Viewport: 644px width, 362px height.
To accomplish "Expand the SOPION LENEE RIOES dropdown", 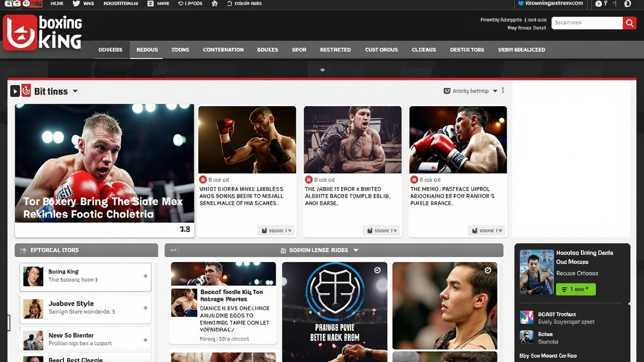I will click(x=356, y=250).
